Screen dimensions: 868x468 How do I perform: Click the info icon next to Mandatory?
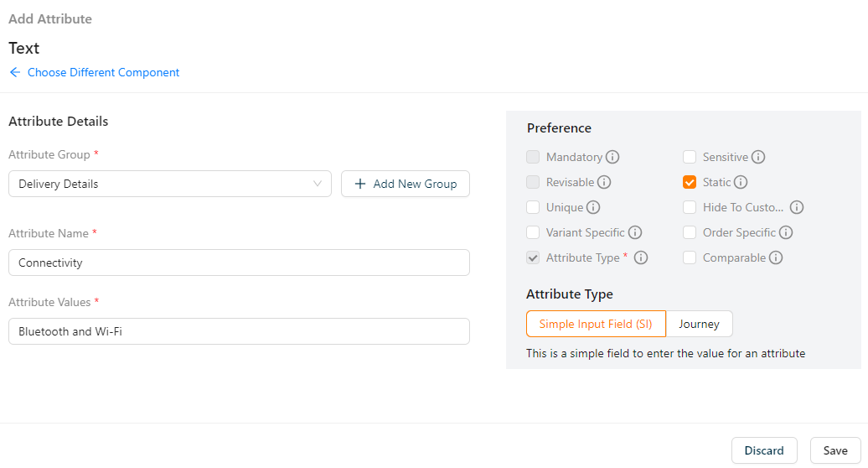612,157
